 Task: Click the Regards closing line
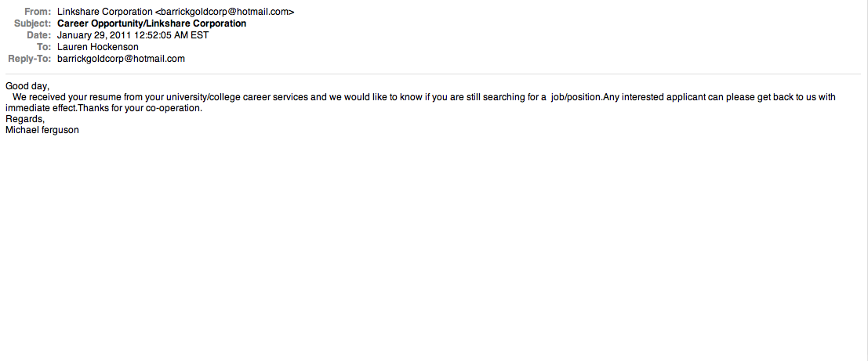pyautogui.click(x=25, y=119)
